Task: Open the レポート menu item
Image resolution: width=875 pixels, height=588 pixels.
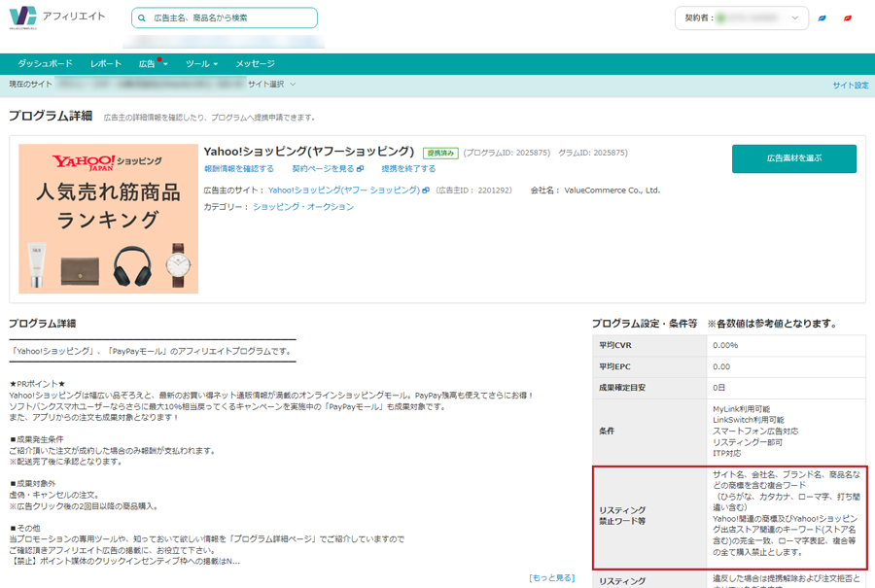Action: (x=106, y=63)
